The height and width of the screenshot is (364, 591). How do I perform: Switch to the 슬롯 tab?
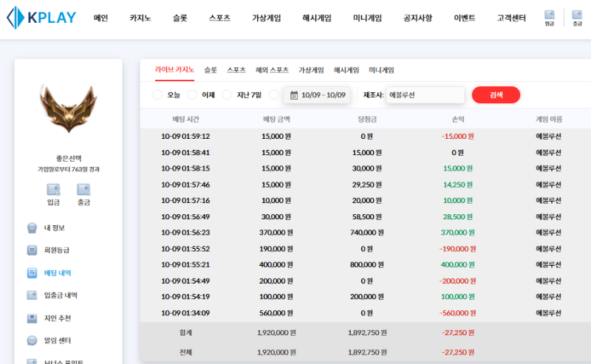point(211,70)
